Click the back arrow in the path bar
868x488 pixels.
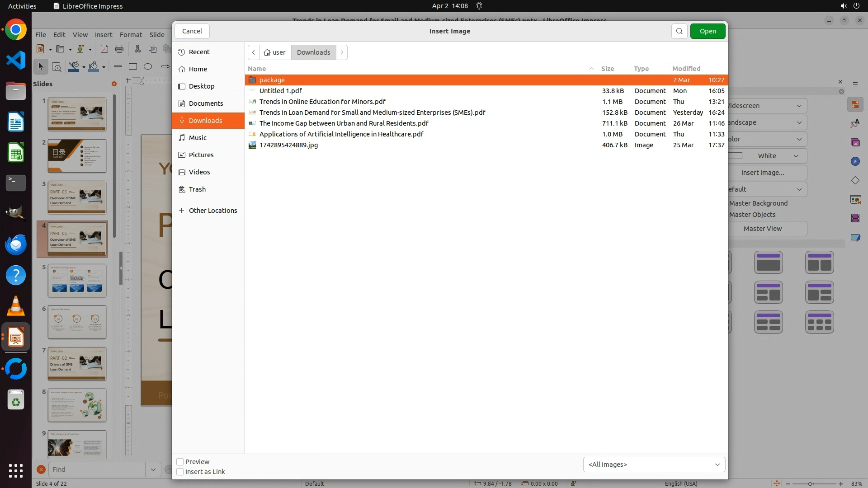tap(254, 52)
